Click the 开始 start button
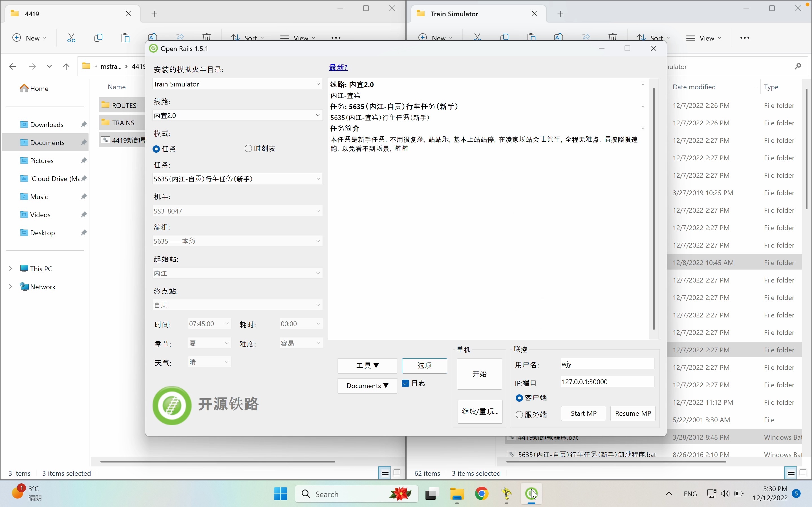This screenshot has width=812, height=507. pos(479,373)
